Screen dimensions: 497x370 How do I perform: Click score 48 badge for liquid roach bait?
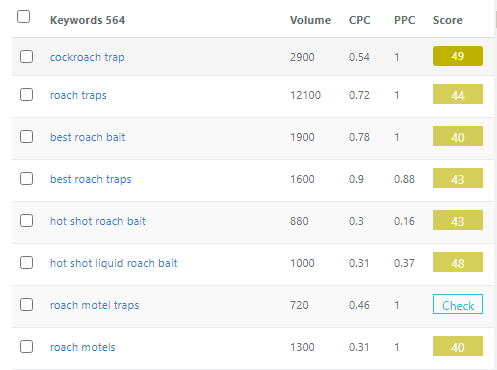(x=458, y=262)
